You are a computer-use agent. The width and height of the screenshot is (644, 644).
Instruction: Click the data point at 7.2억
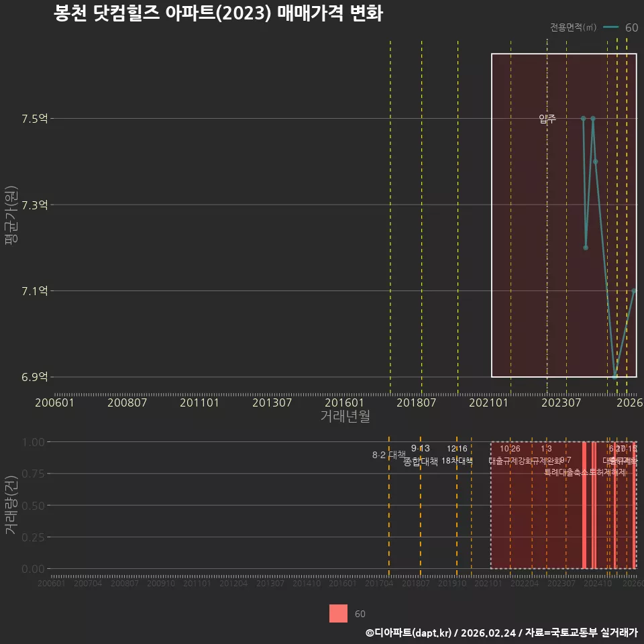[586, 248]
